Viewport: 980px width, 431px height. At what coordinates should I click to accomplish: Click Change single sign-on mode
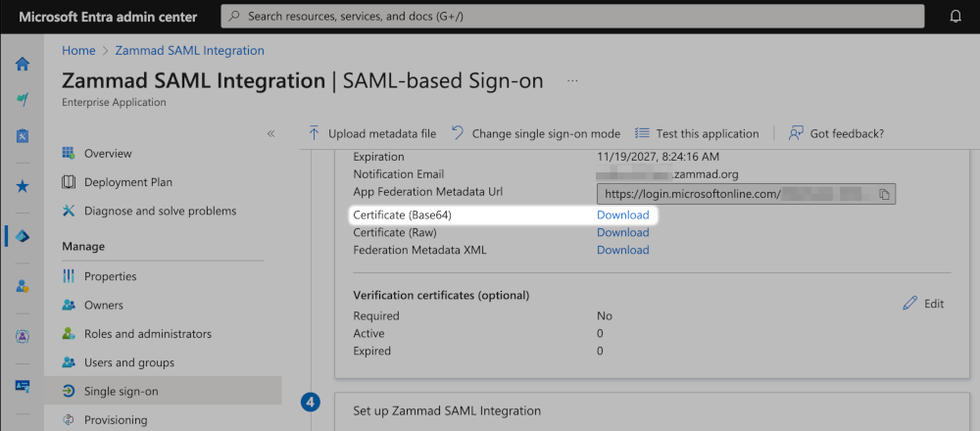[536, 133]
